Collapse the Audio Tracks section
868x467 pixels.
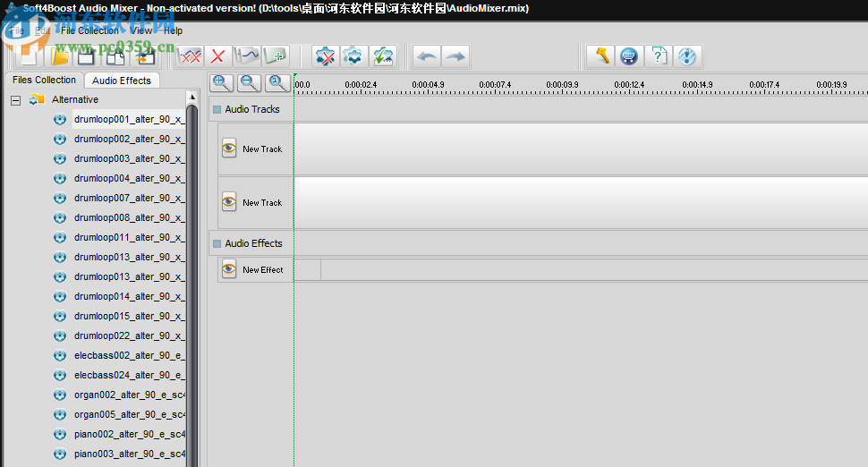217,110
